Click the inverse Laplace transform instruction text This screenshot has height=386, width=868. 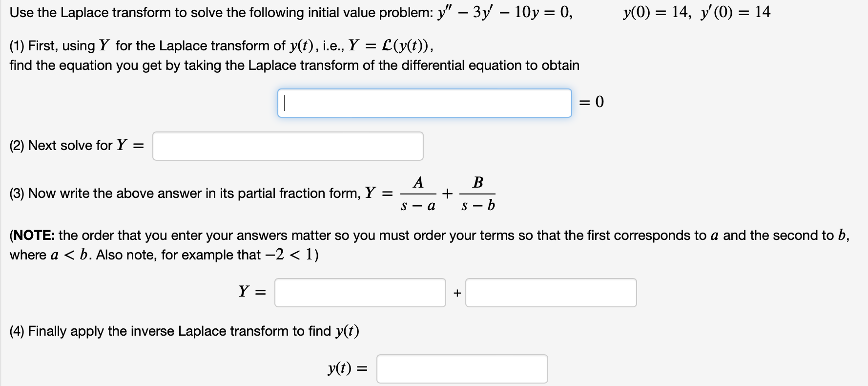[184, 331]
